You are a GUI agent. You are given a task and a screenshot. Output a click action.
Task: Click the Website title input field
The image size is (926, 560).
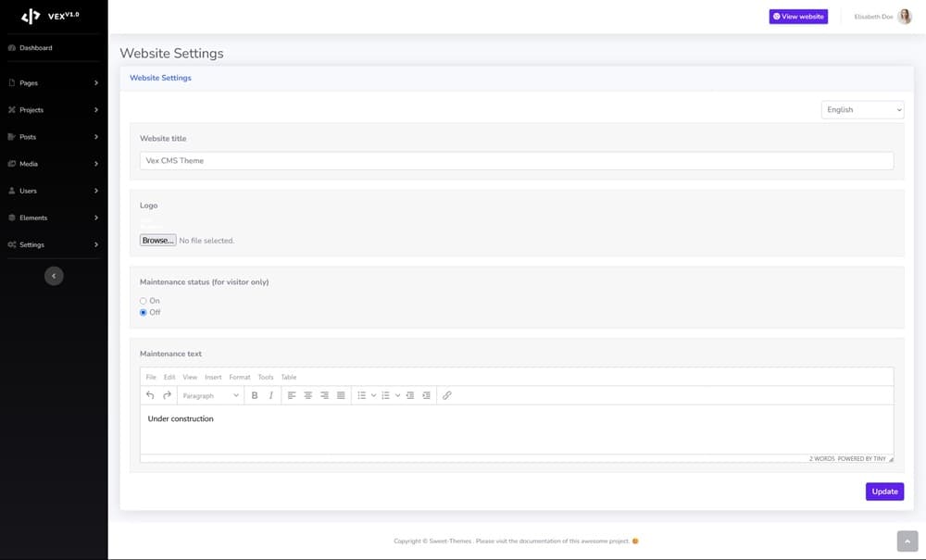pos(516,161)
